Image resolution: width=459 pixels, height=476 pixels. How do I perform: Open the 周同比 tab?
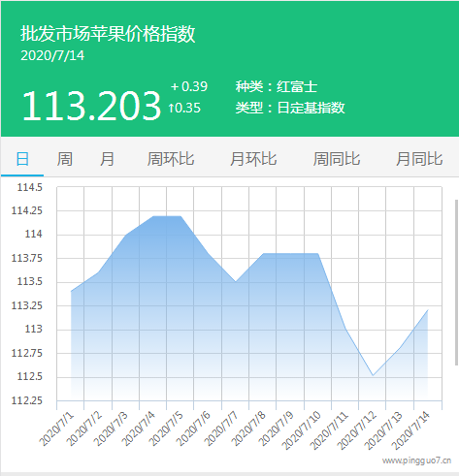[x=337, y=159]
